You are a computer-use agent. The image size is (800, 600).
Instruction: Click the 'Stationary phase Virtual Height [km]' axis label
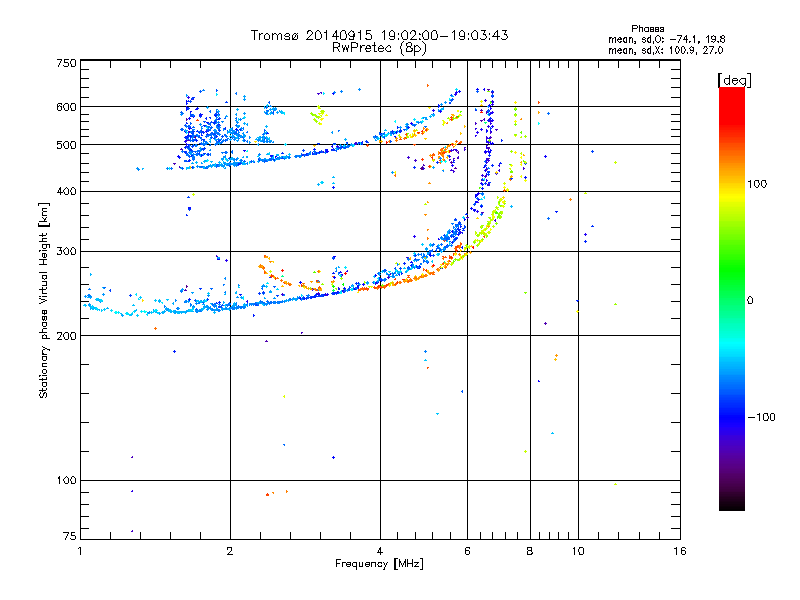click(43, 300)
